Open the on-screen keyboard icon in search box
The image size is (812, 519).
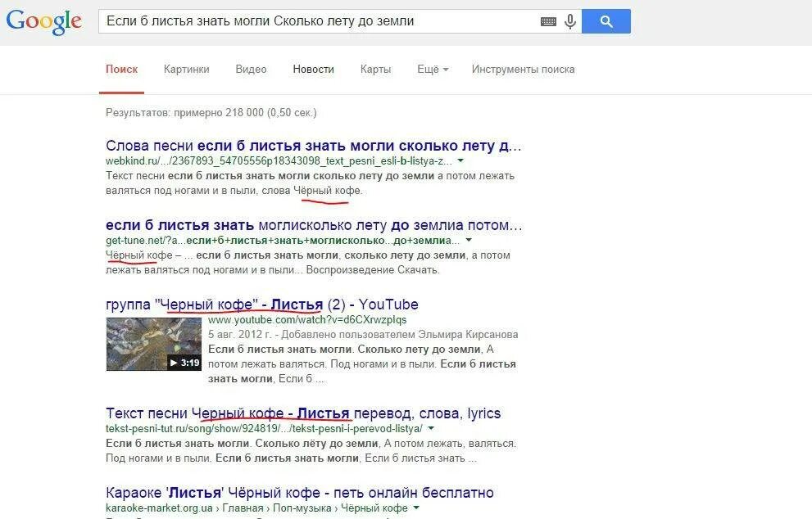[x=548, y=21]
